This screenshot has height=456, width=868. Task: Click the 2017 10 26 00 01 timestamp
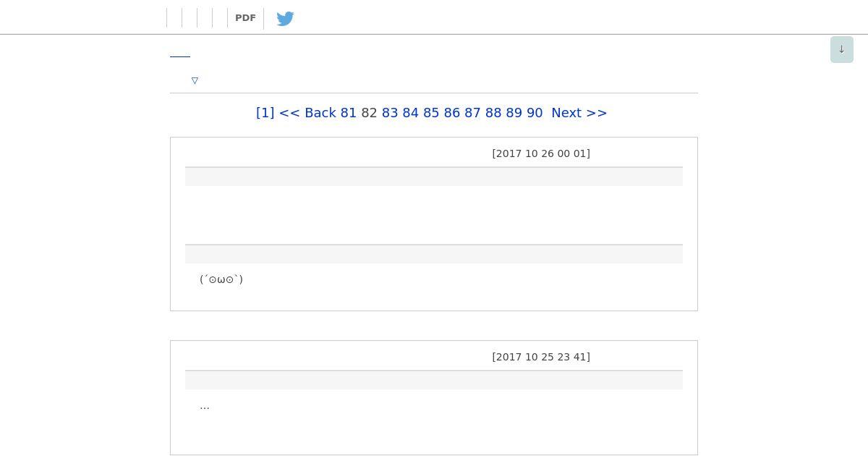[x=541, y=153]
